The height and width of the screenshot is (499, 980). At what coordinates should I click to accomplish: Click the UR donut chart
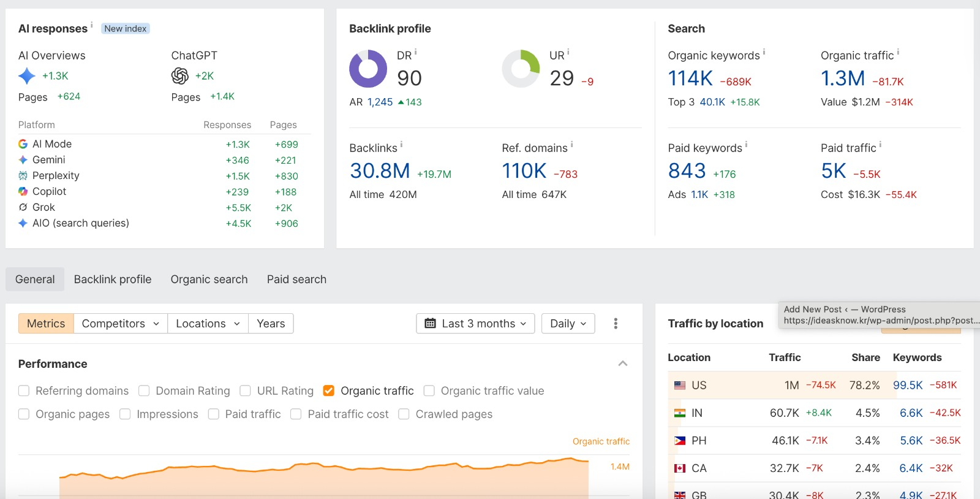[521, 69]
